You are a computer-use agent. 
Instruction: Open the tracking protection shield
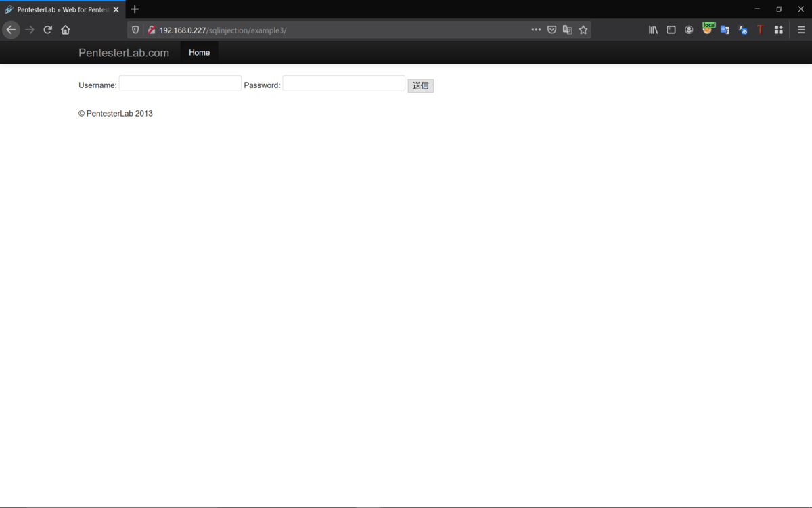coord(135,30)
